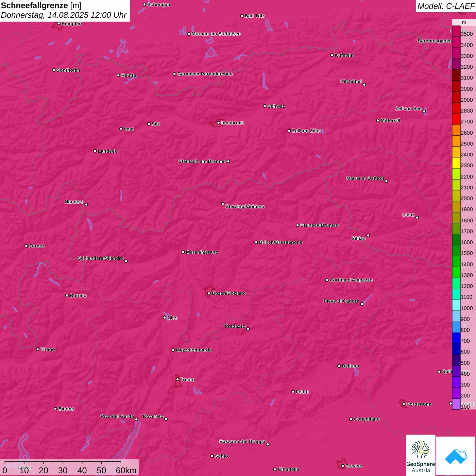The width and height of the screenshot is (476, 476).
Task: Click the Bruneck/Brunico label
Action: pos(319,225)
